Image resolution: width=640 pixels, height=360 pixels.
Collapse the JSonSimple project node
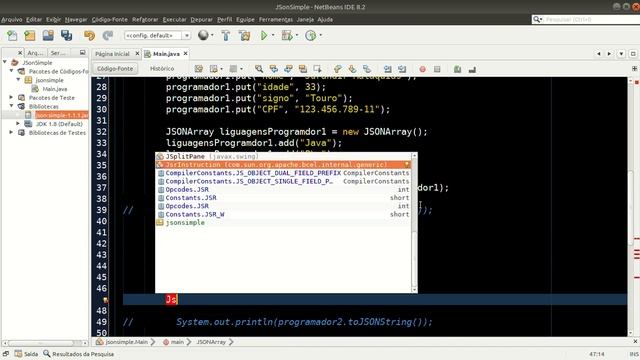[x=5, y=62]
